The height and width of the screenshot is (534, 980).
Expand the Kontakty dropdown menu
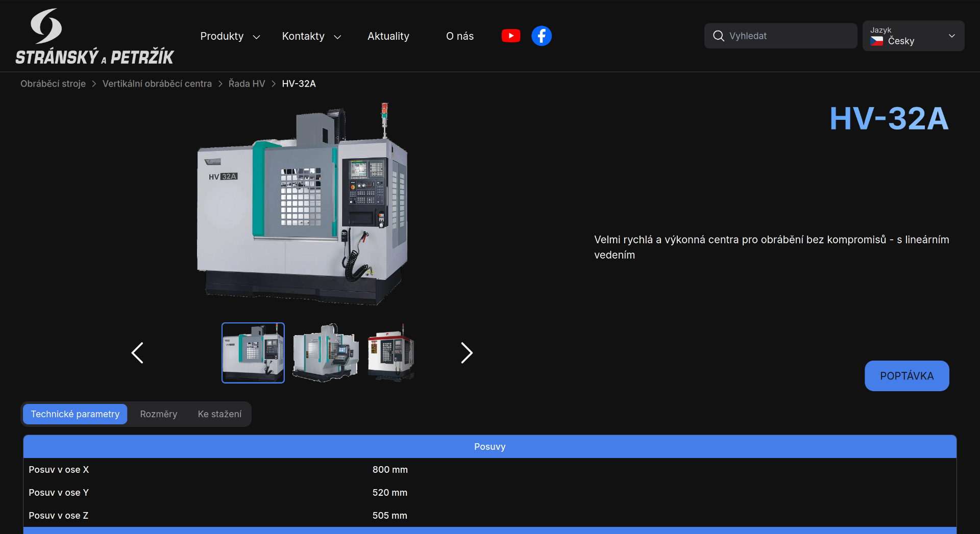click(311, 36)
